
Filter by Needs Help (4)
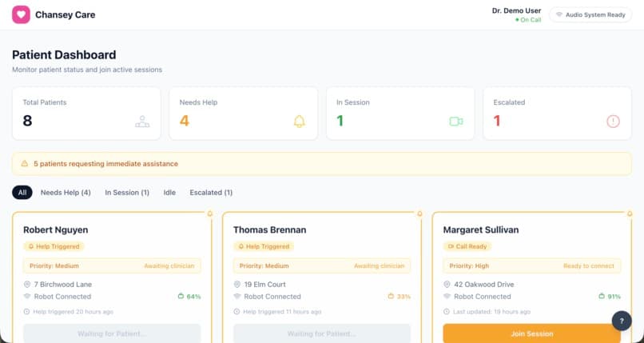tap(66, 192)
